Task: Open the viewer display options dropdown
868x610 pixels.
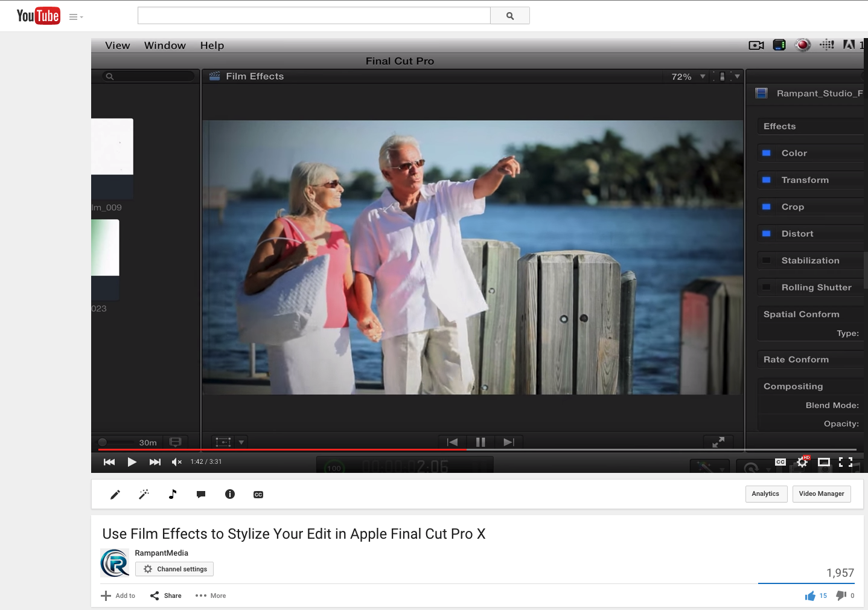Action: click(x=726, y=77)
